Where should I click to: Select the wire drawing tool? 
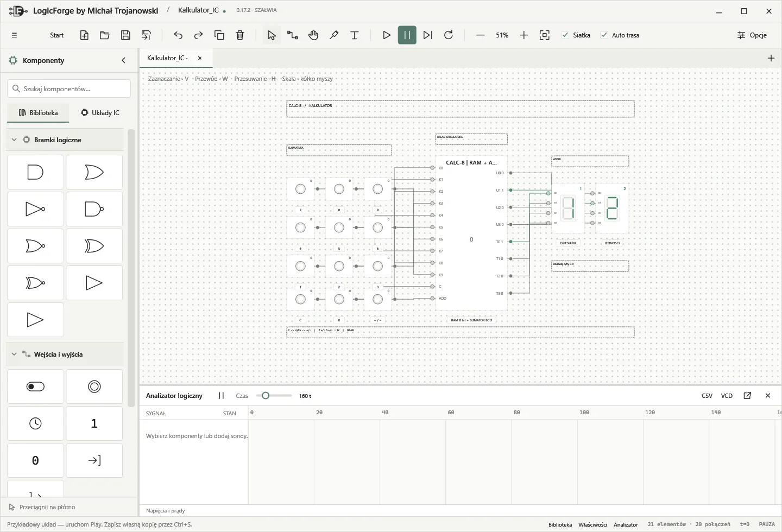click(x=293, y=35)
